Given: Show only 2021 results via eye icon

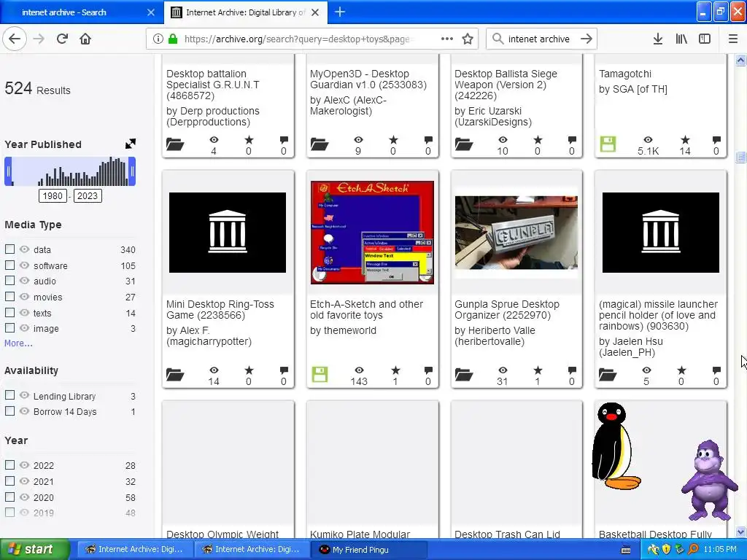Looking at the screenshot, I should [x=24, y=481].
